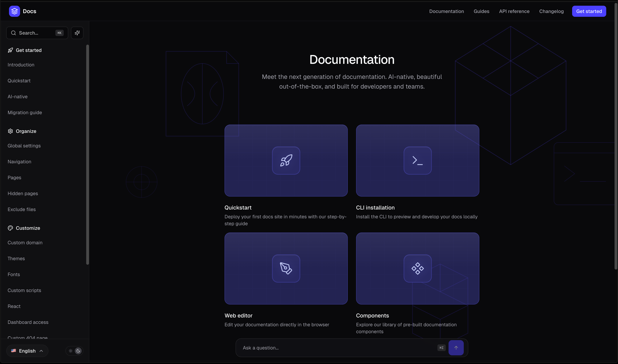The width and height of the screenshot is (618, 364).
Task: Submit question with the up-arrow button
Action: point(456,348)
